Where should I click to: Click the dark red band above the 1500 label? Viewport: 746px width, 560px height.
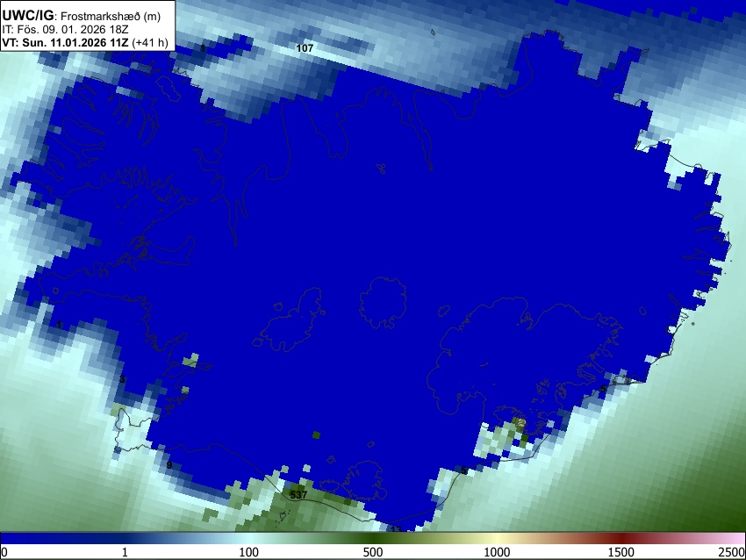[621, 539]
